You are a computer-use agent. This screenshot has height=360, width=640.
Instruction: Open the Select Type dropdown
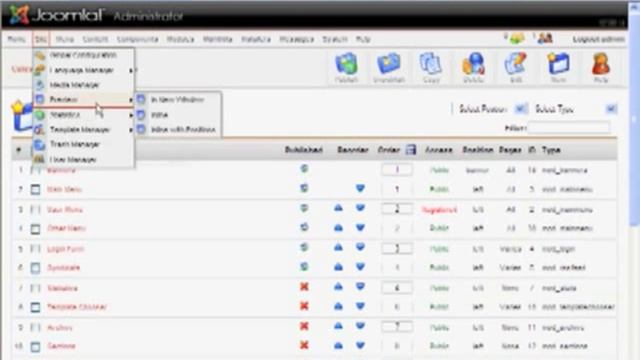pos(575,109)
